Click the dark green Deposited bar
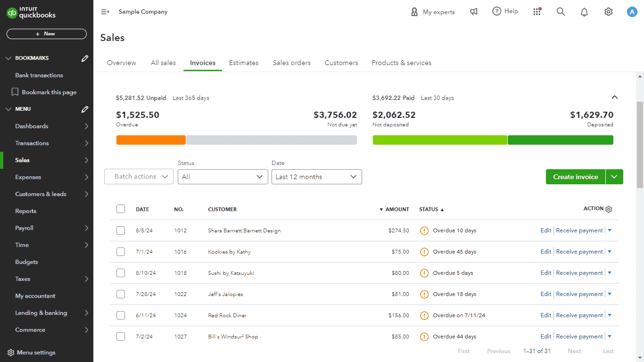This screenshot has height=362, width=644. click(x=561, y=140)
